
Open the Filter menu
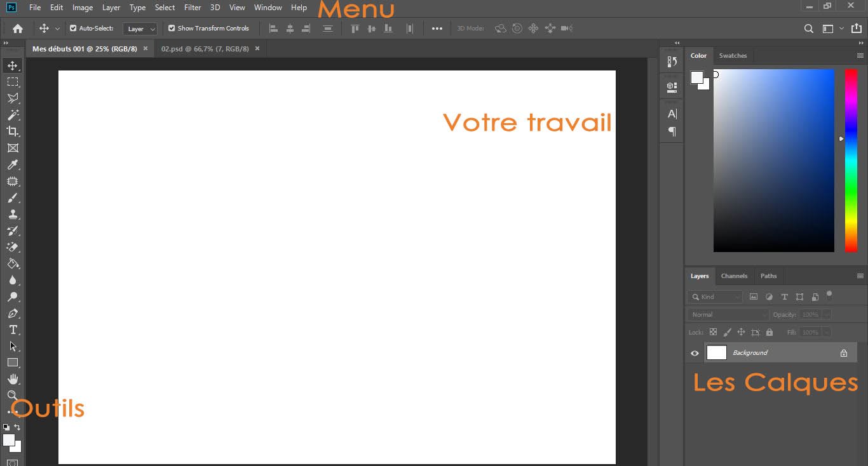click(193, 8)
